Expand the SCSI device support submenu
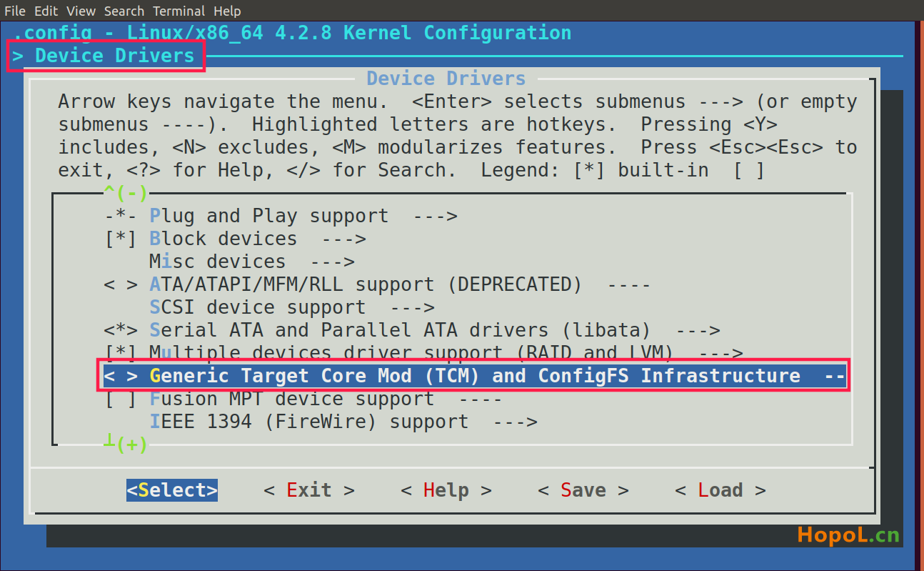Viewport: 924px width, 571px height. click(292, 307)
